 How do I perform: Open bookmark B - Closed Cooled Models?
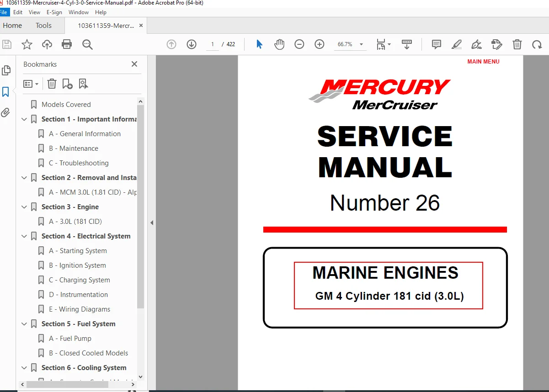pos(88,353)
